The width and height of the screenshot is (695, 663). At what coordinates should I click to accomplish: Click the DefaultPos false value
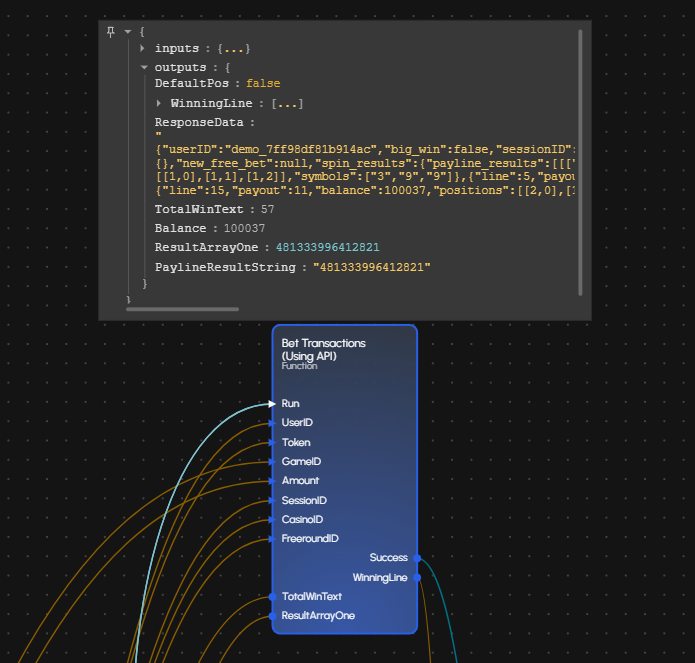[263, 83]
